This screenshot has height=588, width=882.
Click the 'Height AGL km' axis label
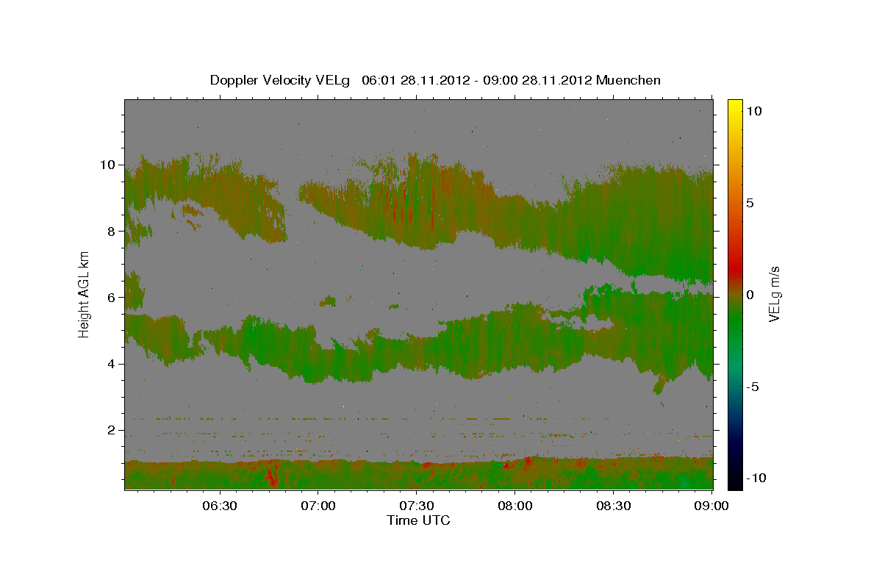click(85, 293)
